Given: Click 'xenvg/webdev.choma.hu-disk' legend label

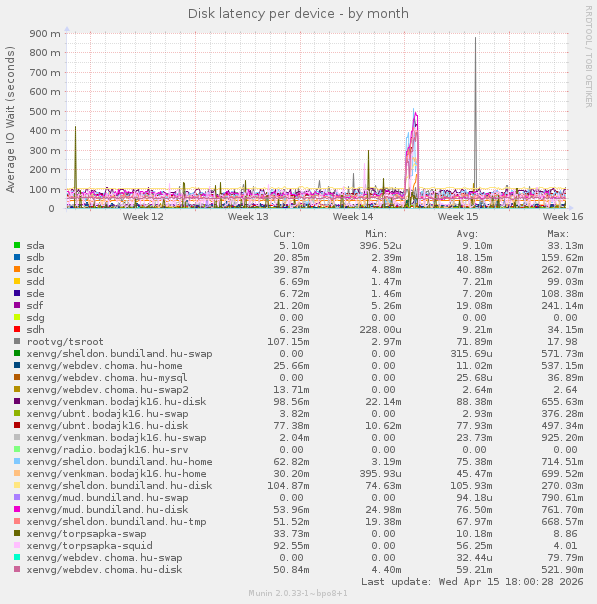Looking at the screenshot, I should tap(104, 569).
